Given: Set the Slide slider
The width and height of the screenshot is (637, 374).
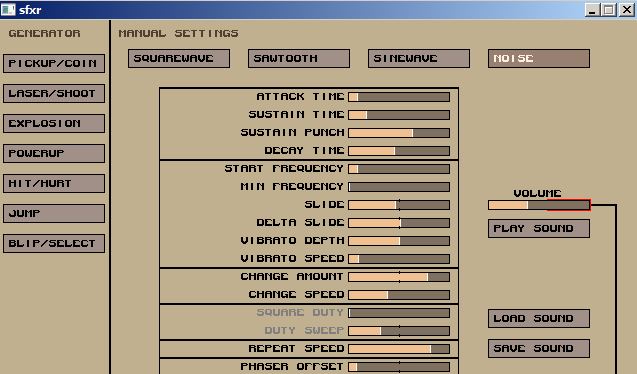Looking at the screenshot, I should coord(399,205).
